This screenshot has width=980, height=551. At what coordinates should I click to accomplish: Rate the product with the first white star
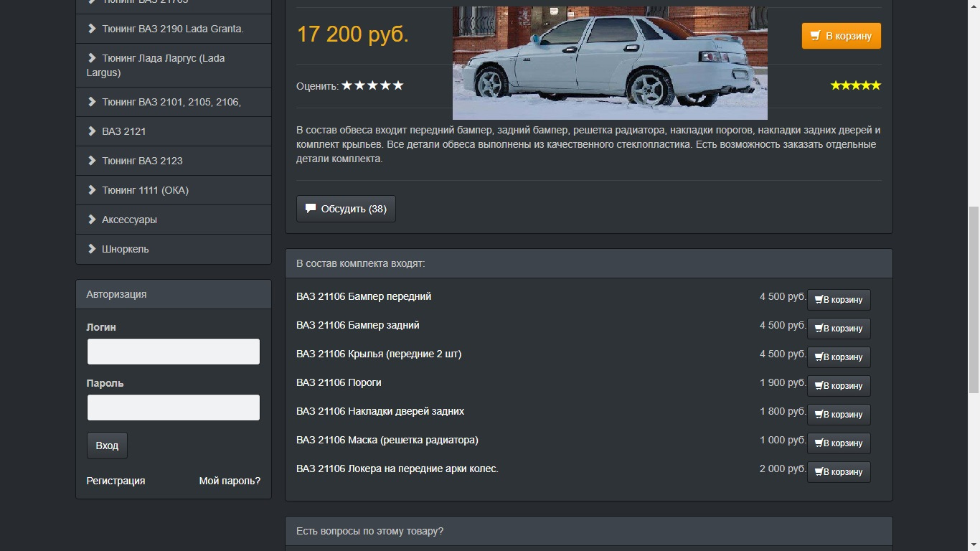(347, 85)
